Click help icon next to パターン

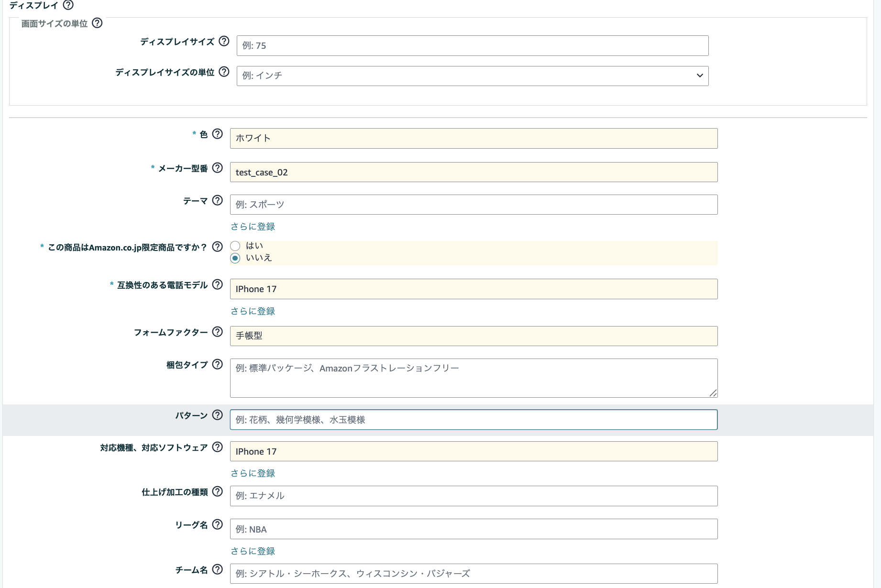(x=218, y=415)
